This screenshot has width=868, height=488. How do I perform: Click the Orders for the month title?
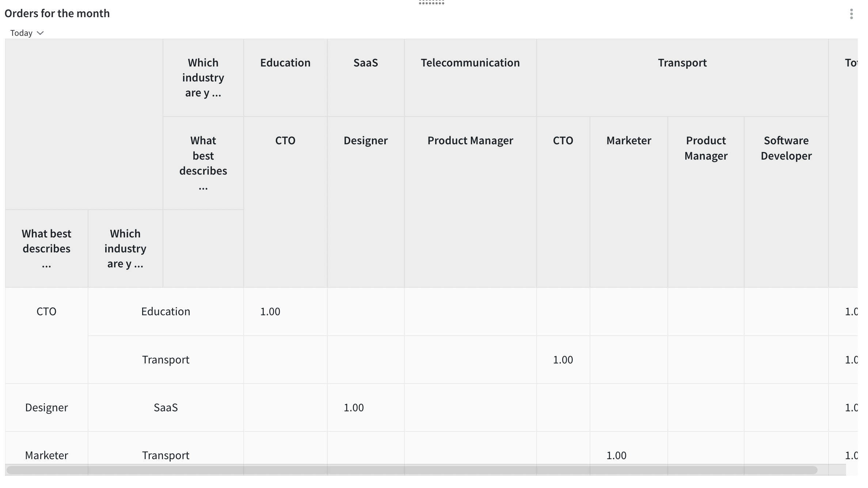click(x=57, y=14)
